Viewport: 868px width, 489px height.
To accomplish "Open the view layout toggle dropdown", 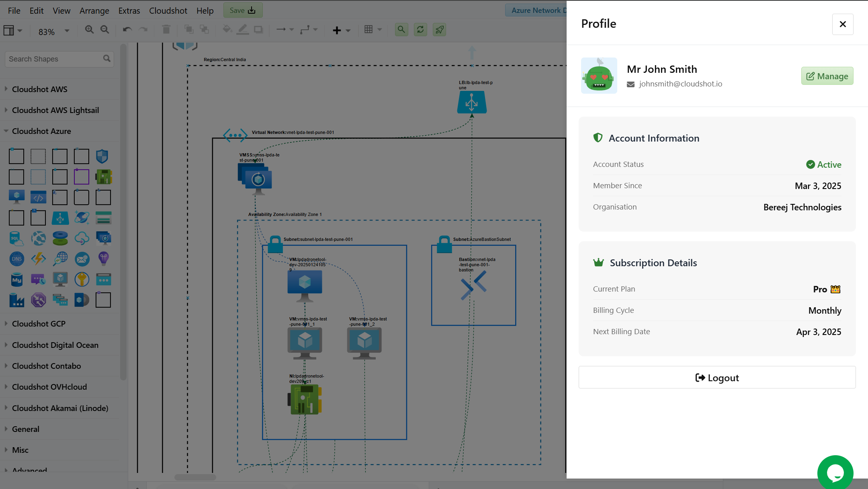I will coord(12,31).
